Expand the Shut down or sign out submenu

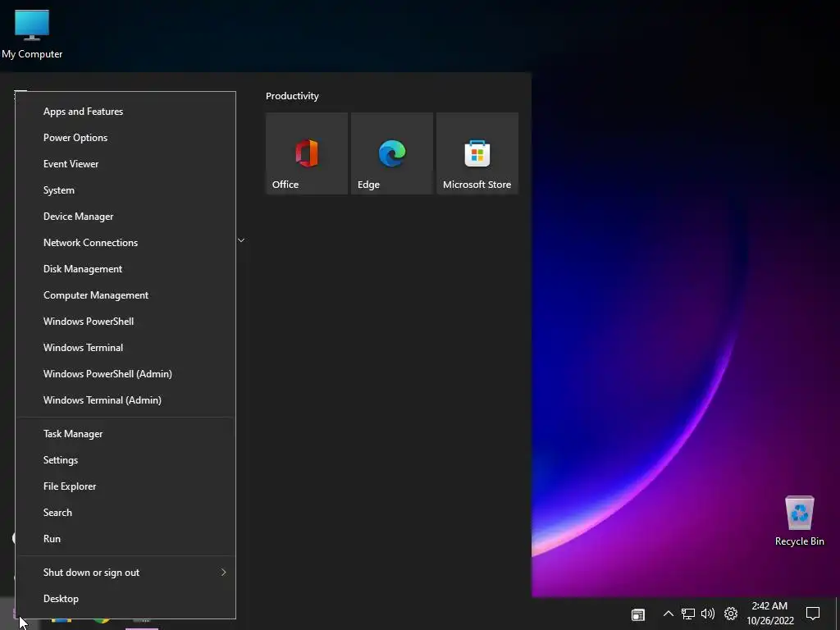126,572
